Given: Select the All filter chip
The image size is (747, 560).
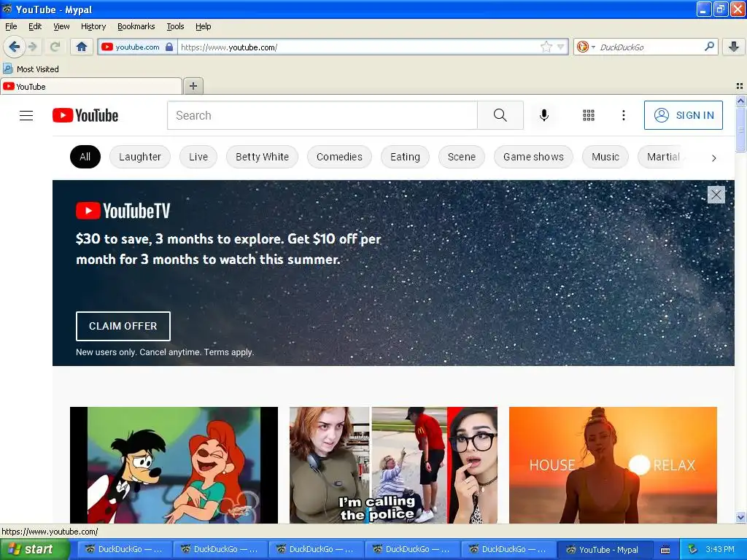Looking at the screenshot, I should point(85,157).
